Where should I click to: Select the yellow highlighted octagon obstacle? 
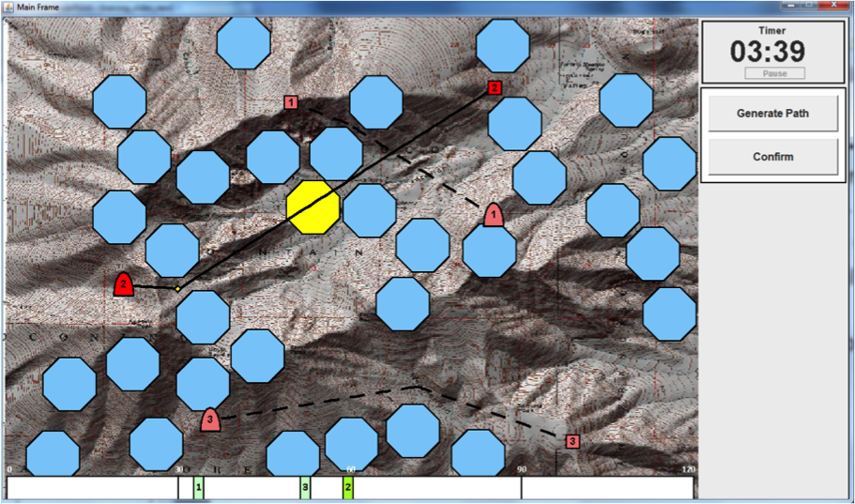click(313, 206)
